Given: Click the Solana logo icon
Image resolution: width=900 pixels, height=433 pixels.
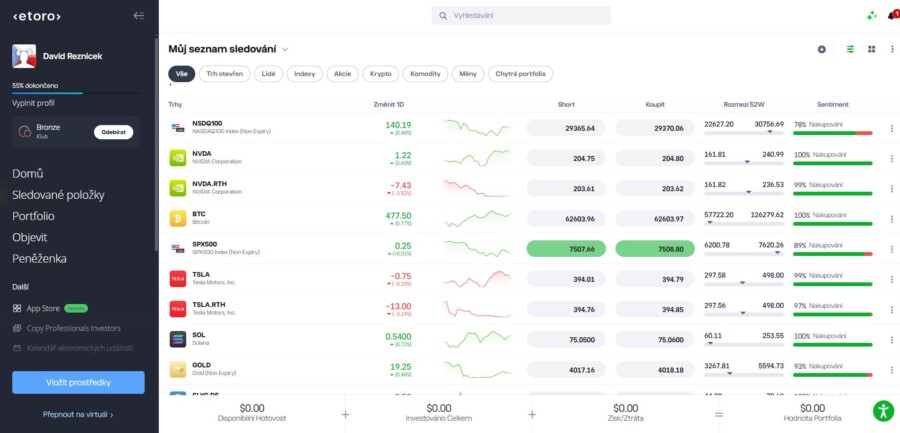Looking at the screenshot, I should (x=178, y=339).
